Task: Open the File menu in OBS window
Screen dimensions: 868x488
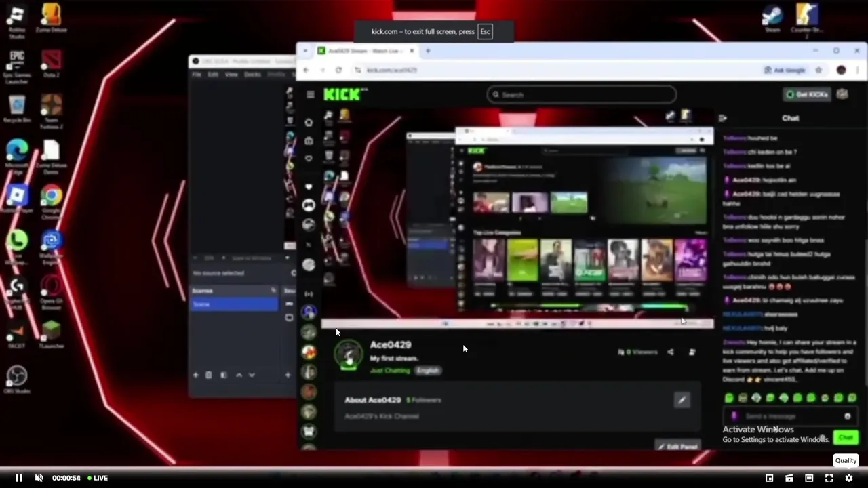Action: point(197,74)
